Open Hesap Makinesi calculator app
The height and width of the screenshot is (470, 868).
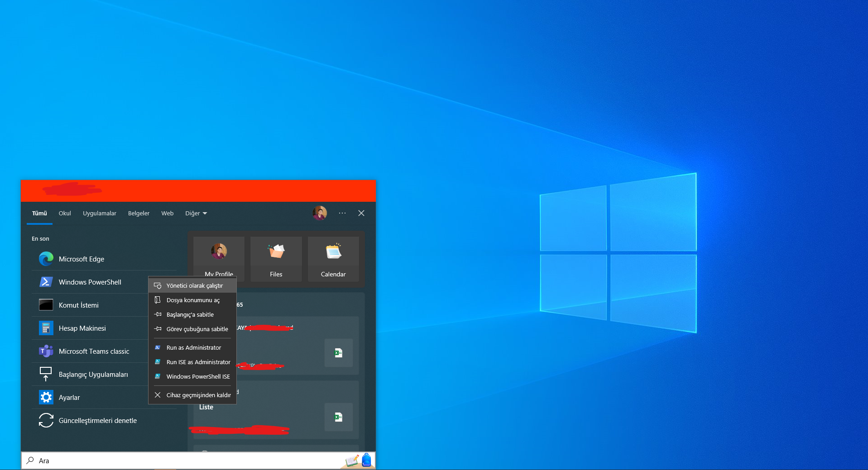coord(82,328)
